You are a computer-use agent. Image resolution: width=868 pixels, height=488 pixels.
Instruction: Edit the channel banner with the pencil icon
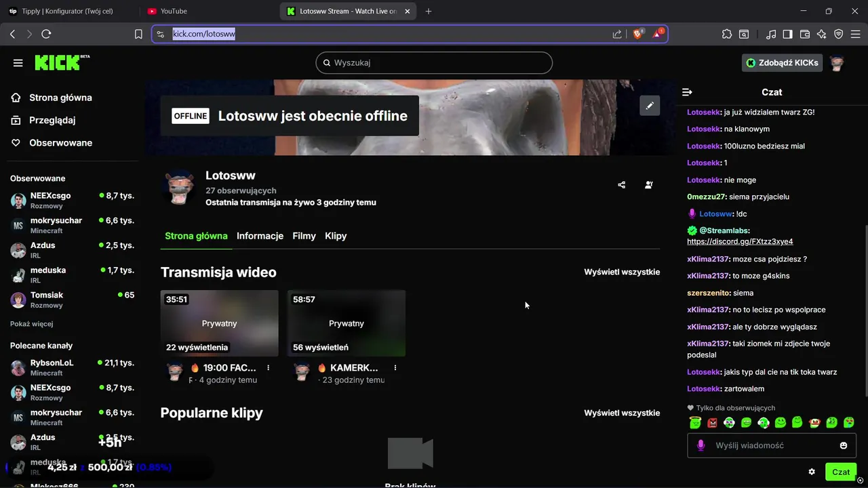pos(650,106)
